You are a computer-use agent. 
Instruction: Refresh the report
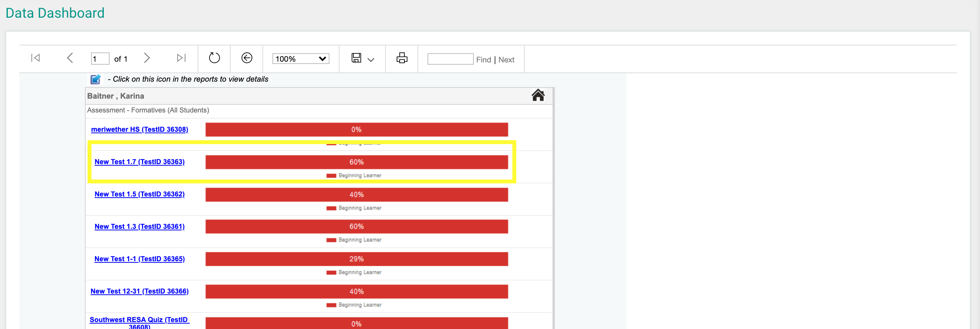tap(214, 58)
